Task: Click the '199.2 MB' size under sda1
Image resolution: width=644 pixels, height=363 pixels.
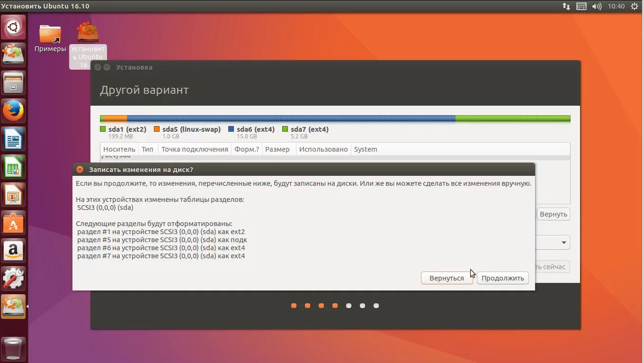Action: coord(120,136)
